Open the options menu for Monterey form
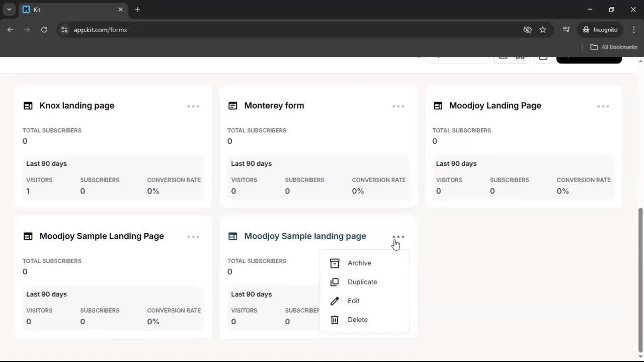644x362 pixels. [x=398, y=106]
